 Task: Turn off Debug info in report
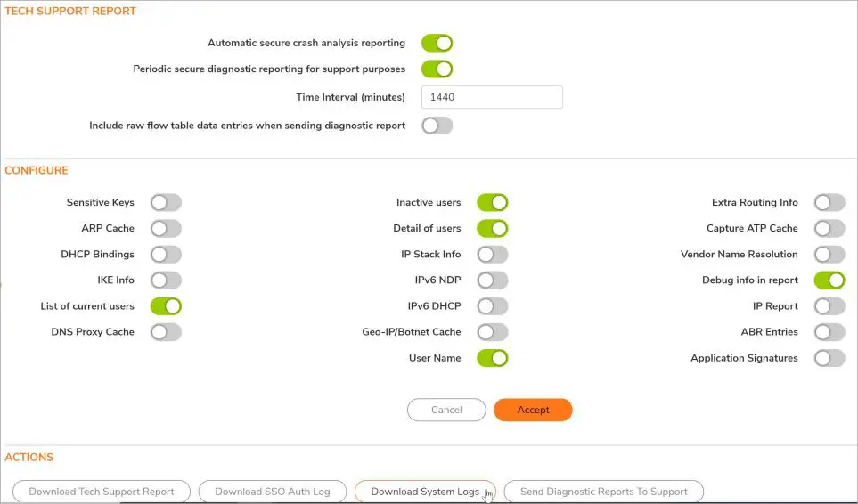(829, 280)
